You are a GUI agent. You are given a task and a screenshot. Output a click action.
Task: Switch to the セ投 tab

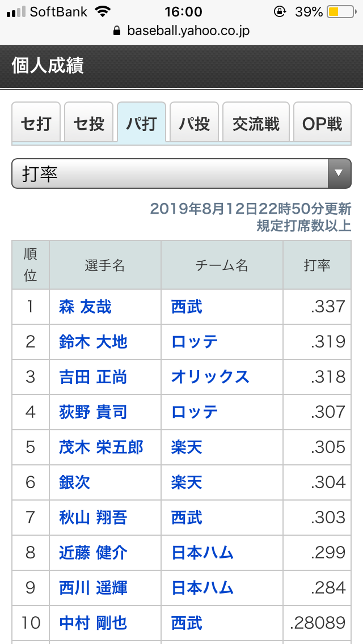tap(89, 123)
